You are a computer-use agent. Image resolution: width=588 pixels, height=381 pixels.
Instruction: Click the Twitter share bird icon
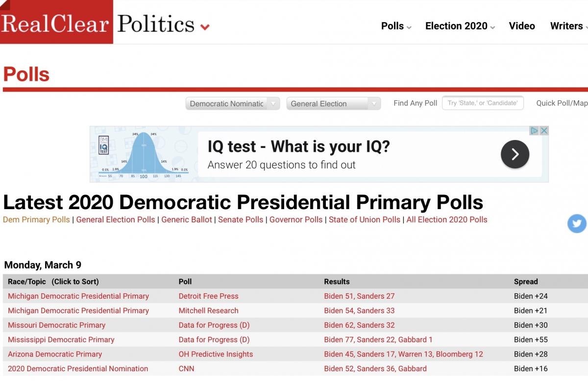point(577,224)
